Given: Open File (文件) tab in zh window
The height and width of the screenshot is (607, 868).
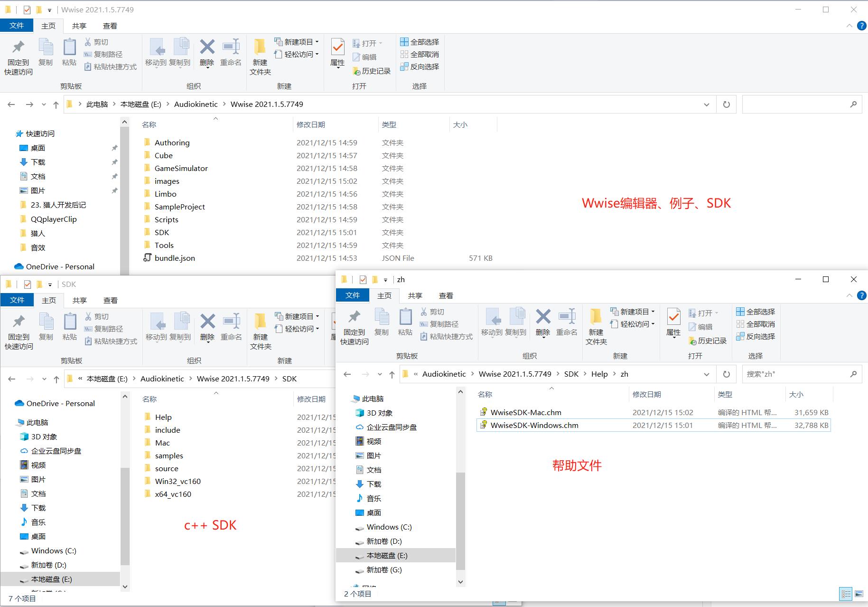Looking at the screenshot, I should pos(353,295).
